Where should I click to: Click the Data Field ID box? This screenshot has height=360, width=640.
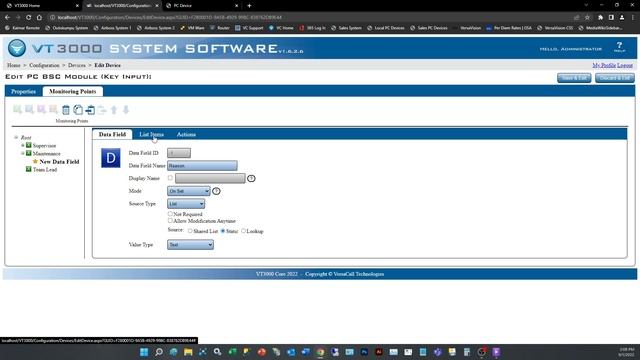click(179, 153)
